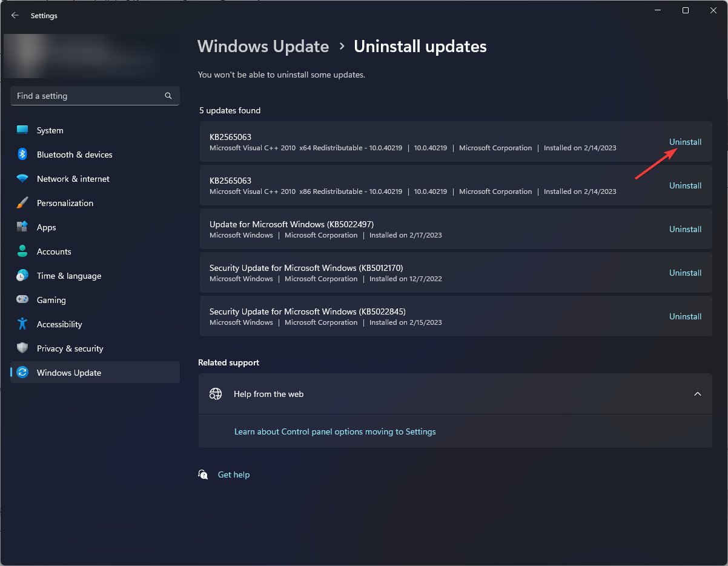Select Windows Update in sidebar
This screenshot has width=728, height=566.
(x=95, y=373)
